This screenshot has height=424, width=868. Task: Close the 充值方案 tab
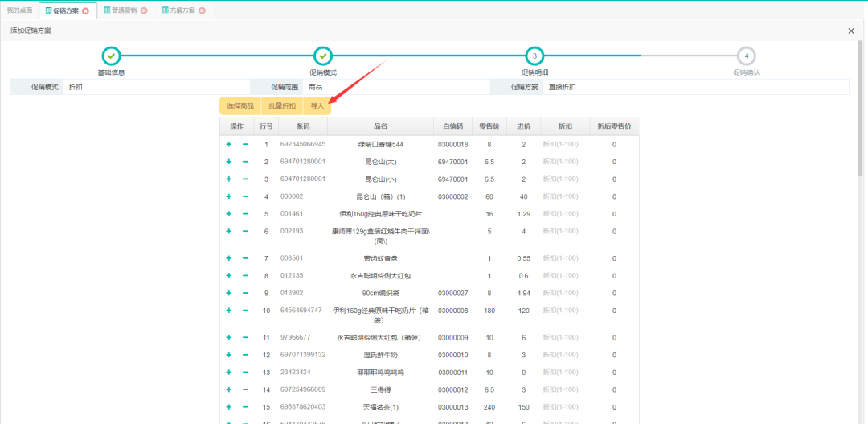click(x=202, y=10)
